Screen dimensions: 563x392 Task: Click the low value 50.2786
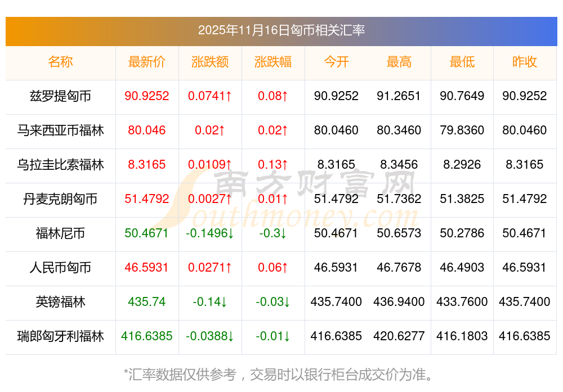(x=462, y=233)
